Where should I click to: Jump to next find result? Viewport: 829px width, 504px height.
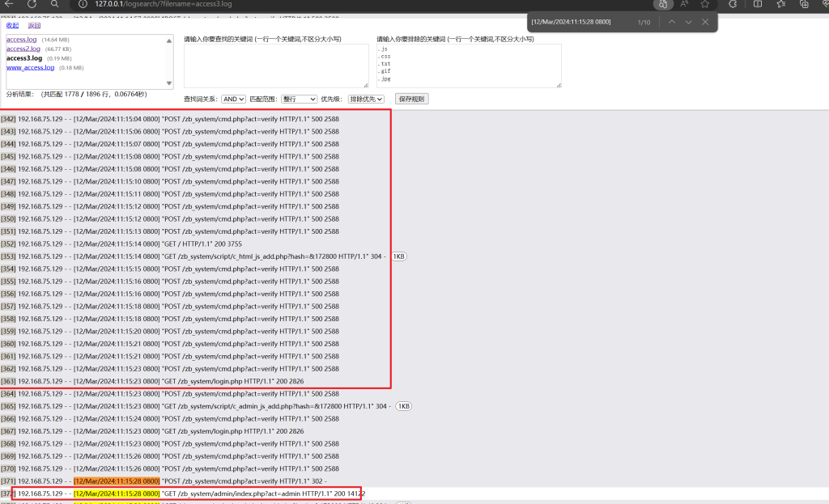tap(688, 22)
